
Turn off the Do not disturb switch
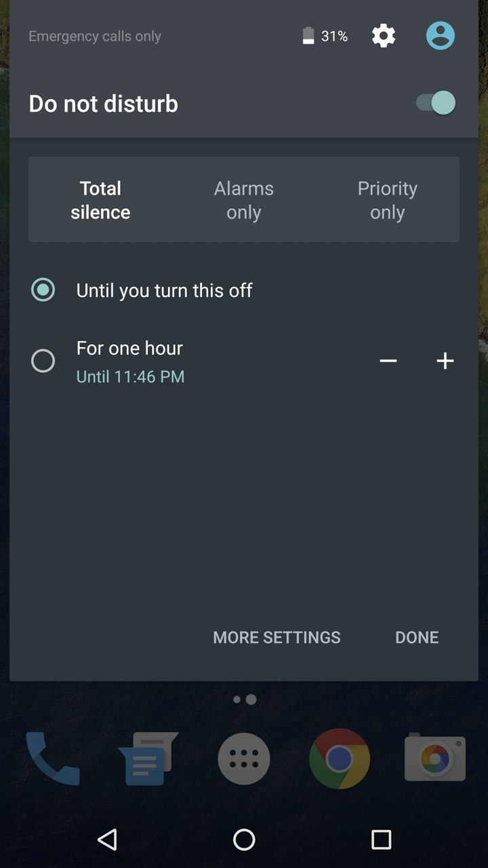436,103
